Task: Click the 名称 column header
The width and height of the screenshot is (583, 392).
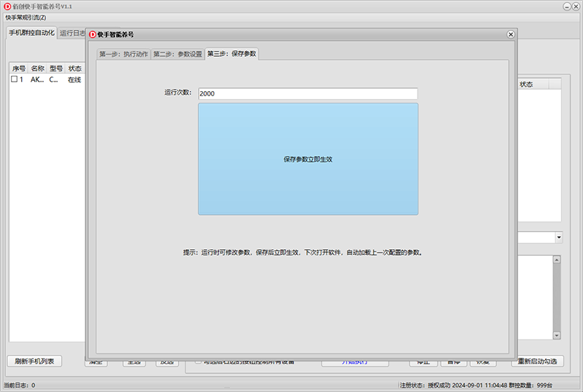Action: pyautogui.click(x=38, y=68)
